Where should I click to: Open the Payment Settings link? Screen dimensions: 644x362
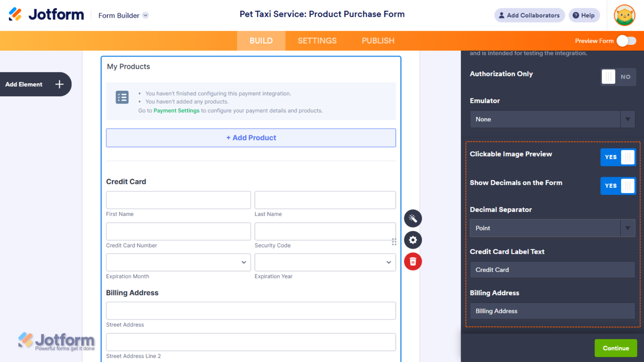(176, 111)
